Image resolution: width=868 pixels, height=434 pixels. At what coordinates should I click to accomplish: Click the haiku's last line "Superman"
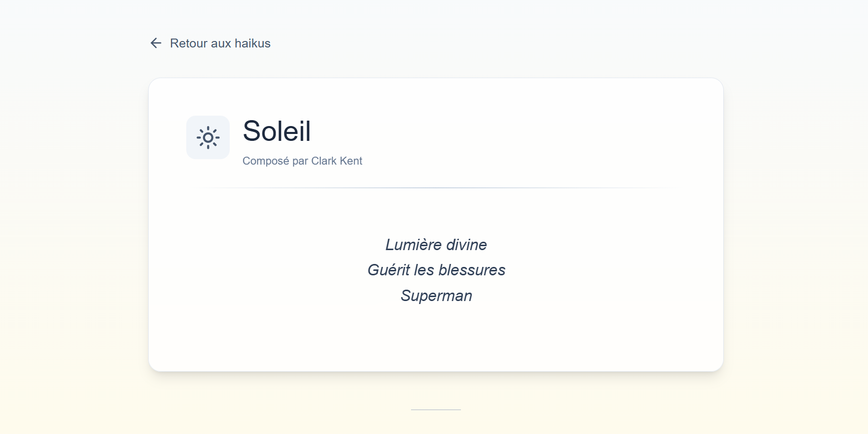coord(436,296)
